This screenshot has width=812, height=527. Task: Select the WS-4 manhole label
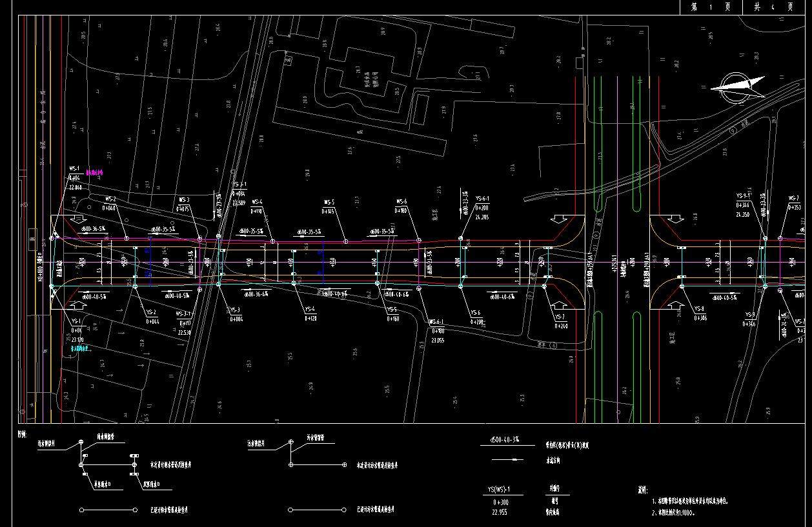click(x=257, y=202)
